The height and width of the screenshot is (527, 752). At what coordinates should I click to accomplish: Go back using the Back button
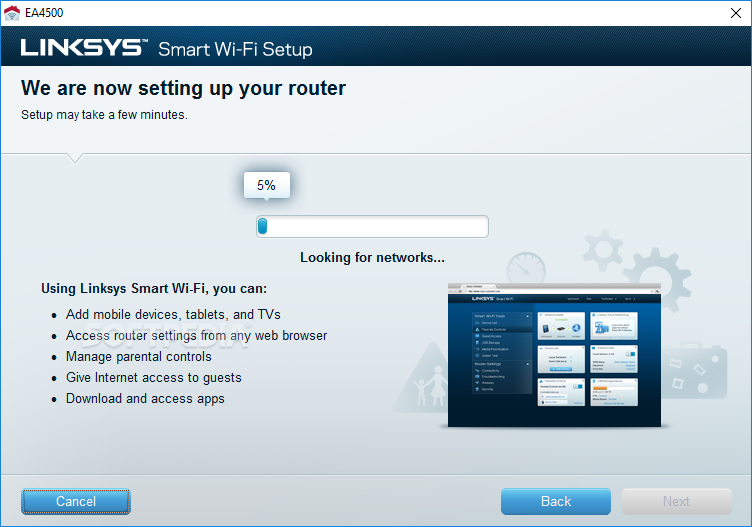click(x=556, y=502)
